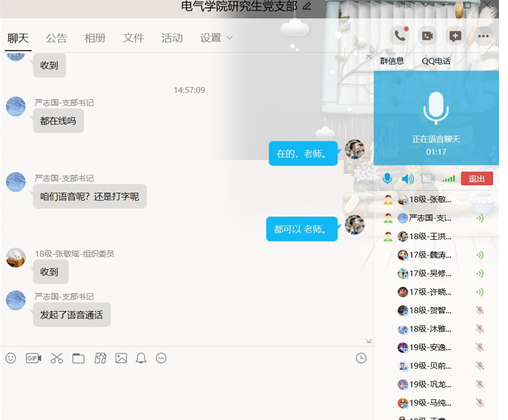Toggle the camera icon in call controls
This screenshot has height=420, width=508.
tap(428, 179)
